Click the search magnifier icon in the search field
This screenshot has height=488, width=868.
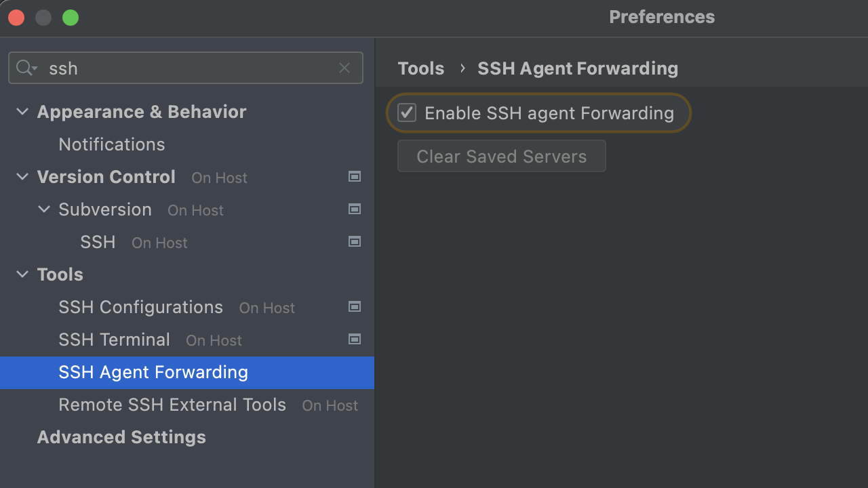[x=26, y=68]
